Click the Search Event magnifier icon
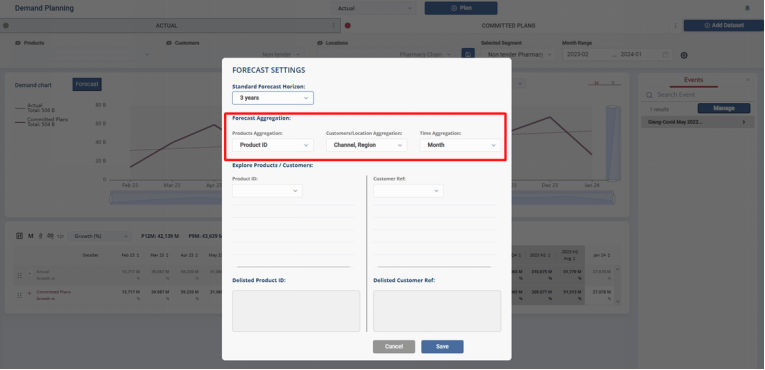Viewport: 765px width, 370px height. pos(649,95)
